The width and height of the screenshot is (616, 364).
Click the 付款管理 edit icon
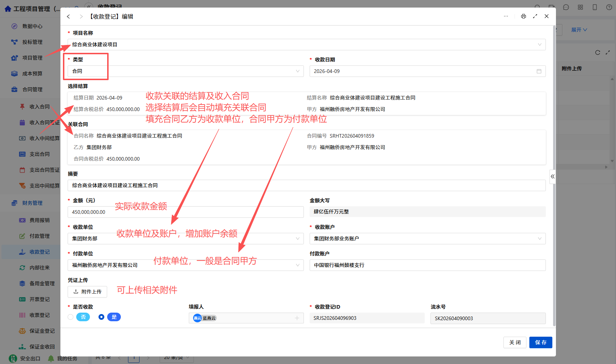pyautogui.click(x=22, y=236)
